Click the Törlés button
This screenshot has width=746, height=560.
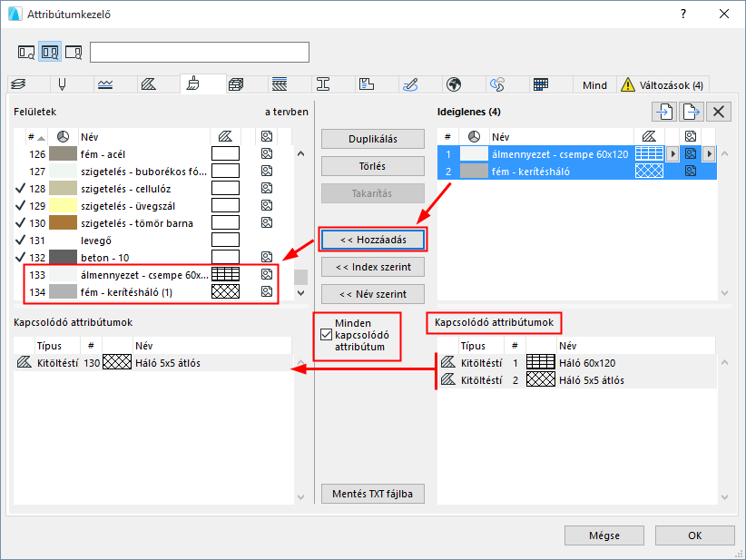click(x=373, y=166)
